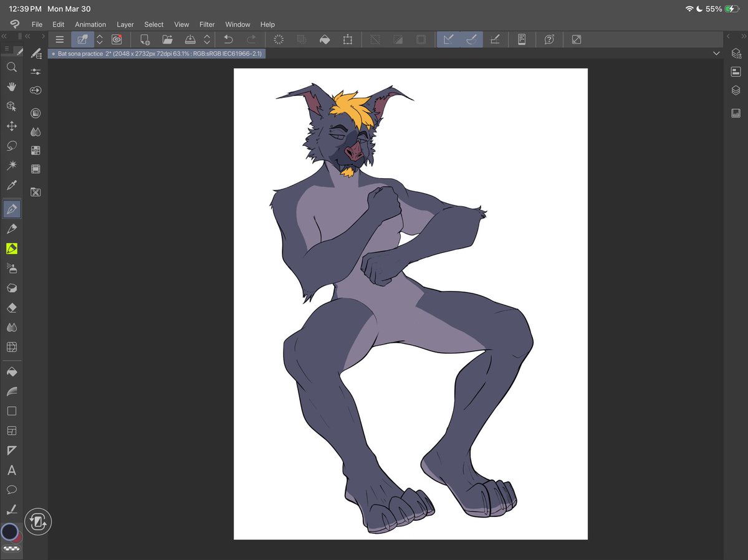Image resolution: width=748 pixels, height=560 pixels.
Task: Select the Frame border tool
Action: point(11,431)
